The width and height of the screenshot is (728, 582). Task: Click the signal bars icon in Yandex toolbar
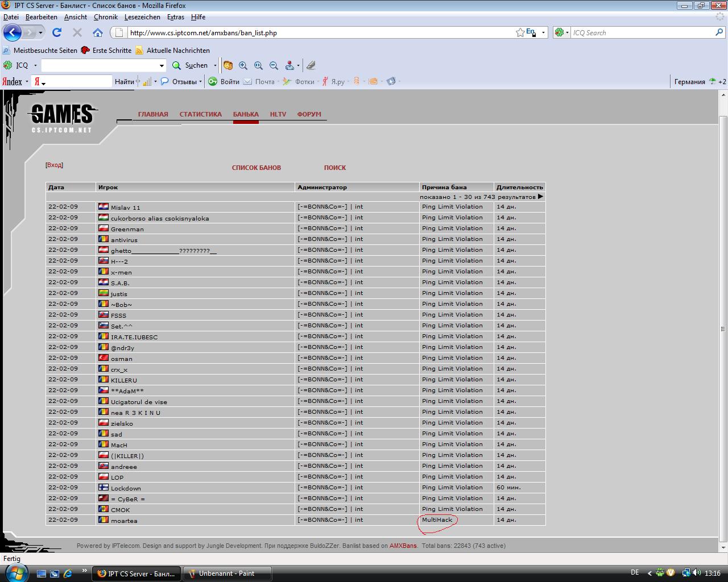(147, 81)
